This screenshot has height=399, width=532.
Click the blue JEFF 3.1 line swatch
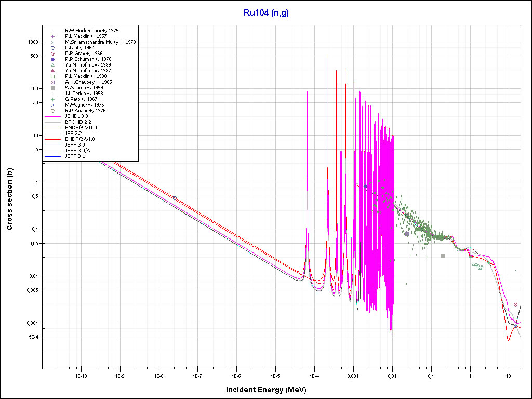point(53,156)
